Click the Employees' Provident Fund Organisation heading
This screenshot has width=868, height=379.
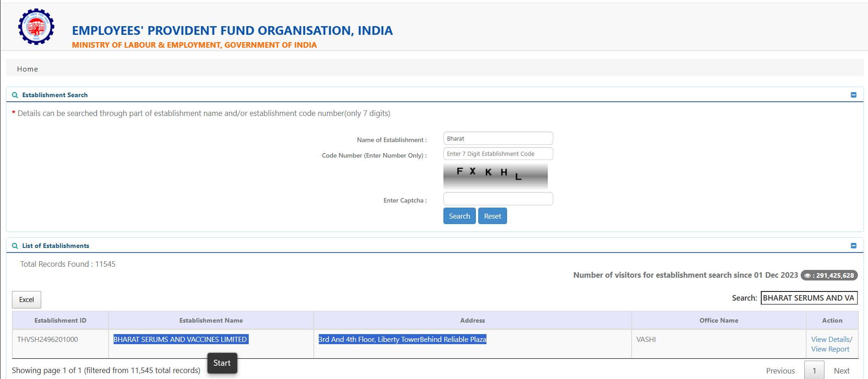coord(232,30)
